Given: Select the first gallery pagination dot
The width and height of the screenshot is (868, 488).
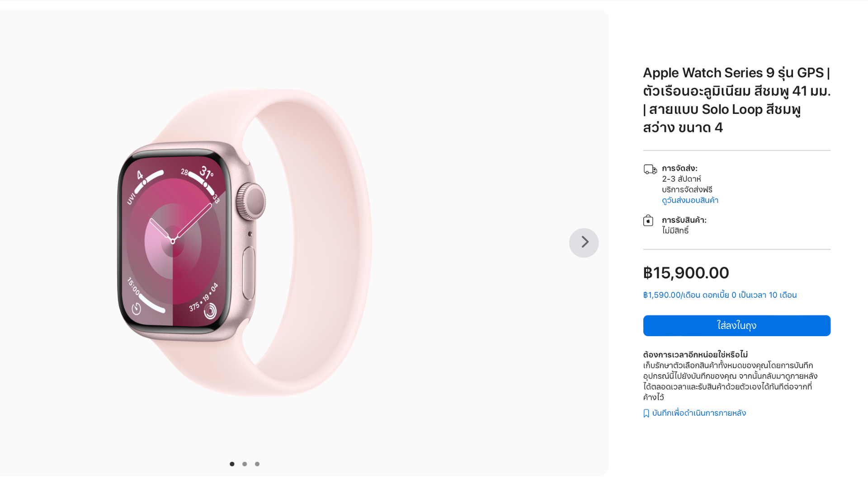Looking at the screenshot, I should click(232, 464).
